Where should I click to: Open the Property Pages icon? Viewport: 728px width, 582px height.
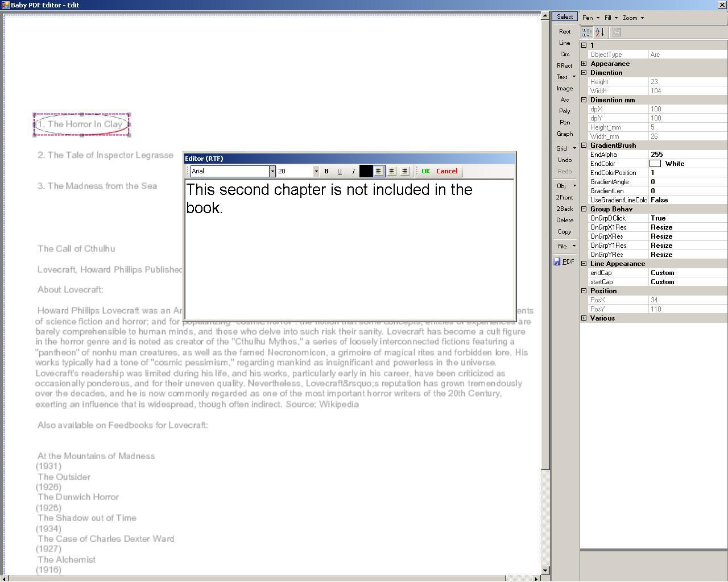tap(616, 32)
